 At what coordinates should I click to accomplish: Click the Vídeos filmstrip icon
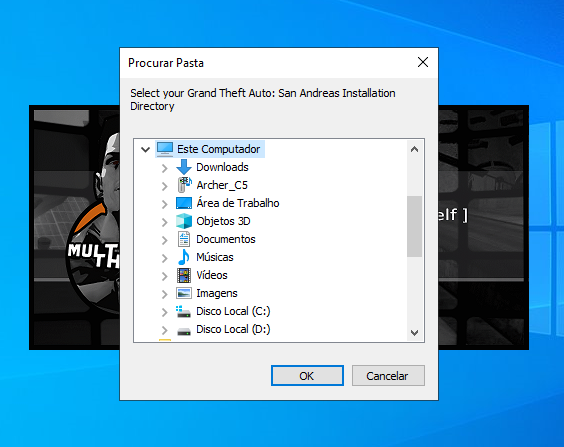184,275
